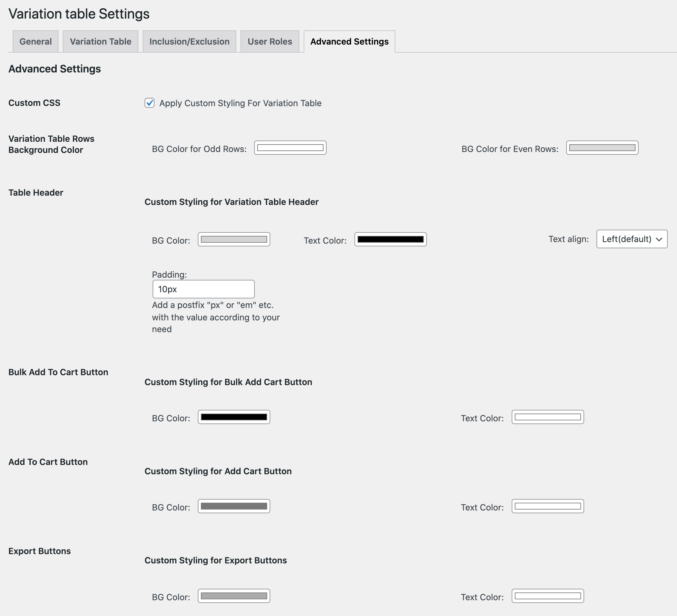Choose an alignment from the Left(default) dropdown
The width and height of the screenshot is (677, 616).
click(x=631, y=239)
